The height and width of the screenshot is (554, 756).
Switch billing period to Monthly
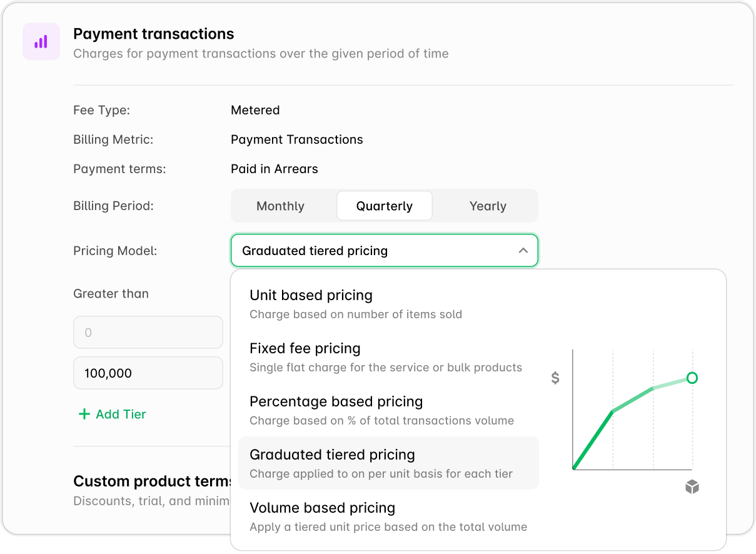tap(280, 206)
